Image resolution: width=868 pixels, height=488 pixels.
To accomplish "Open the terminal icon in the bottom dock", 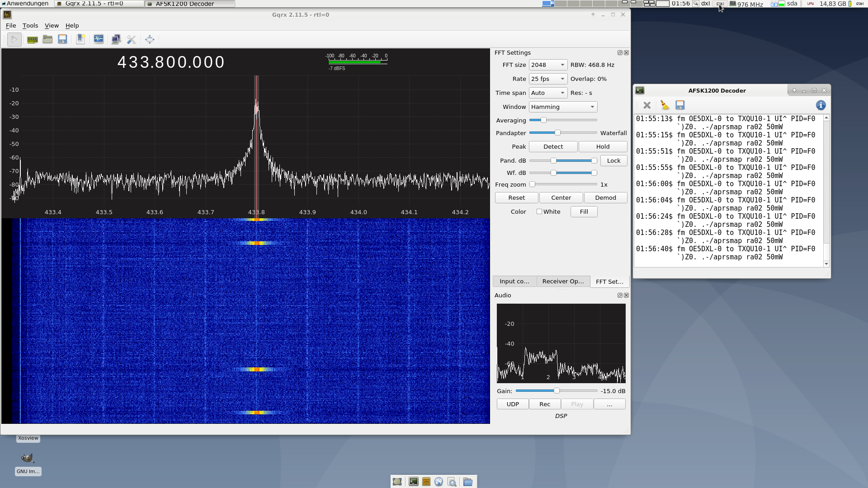I will tap(413, 482).
